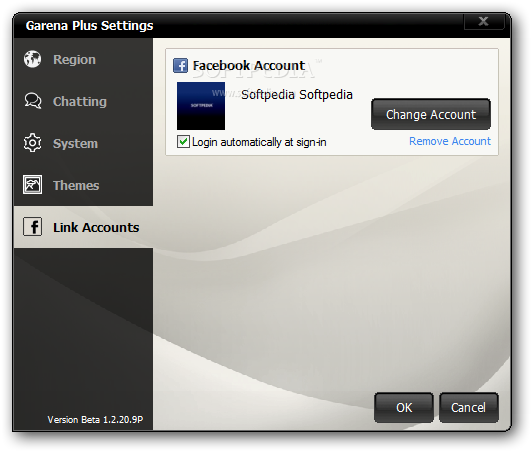Open the Region settings tab
This screenshot has height=452, width=532.
click(83, 59)
